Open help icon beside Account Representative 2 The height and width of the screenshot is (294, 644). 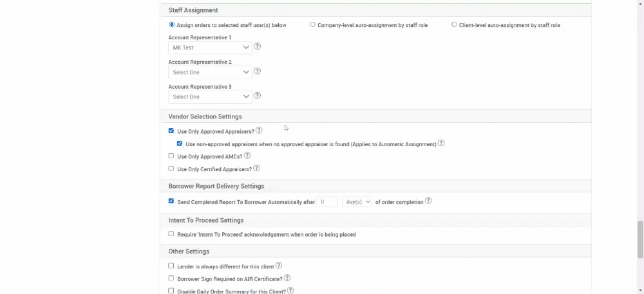257,71
